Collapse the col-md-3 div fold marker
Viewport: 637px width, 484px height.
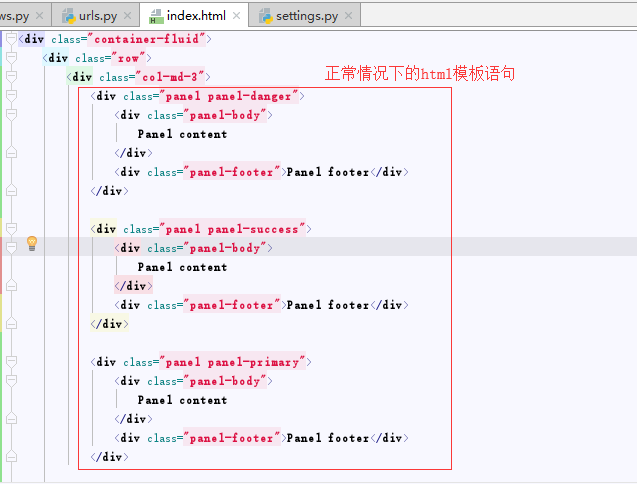[11, 77]
